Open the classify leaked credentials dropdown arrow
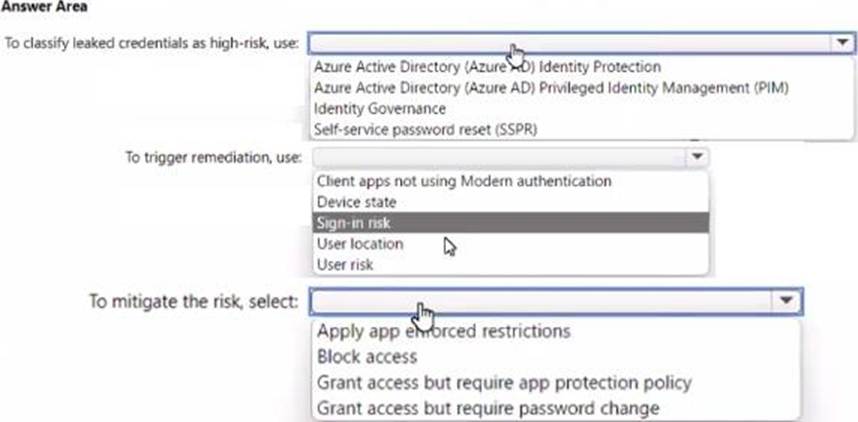The width and height of the screenshot is (858, 422). (843, 43)
